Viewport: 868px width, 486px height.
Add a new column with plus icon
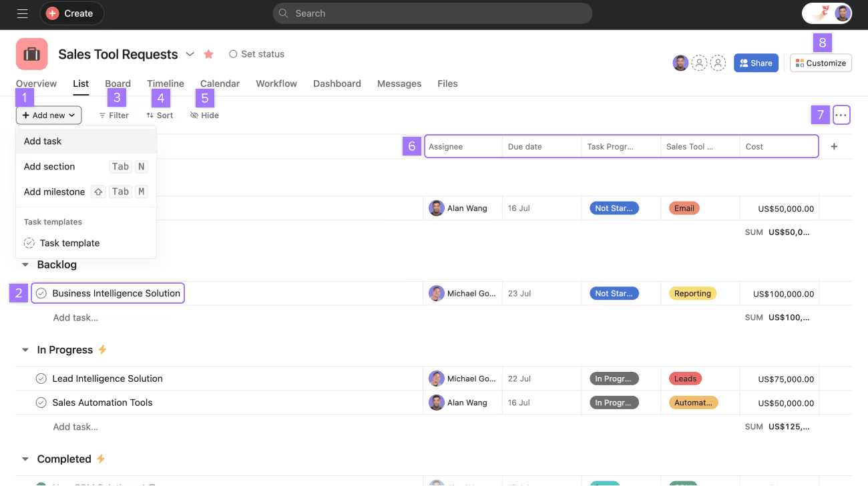click(834, 147)
